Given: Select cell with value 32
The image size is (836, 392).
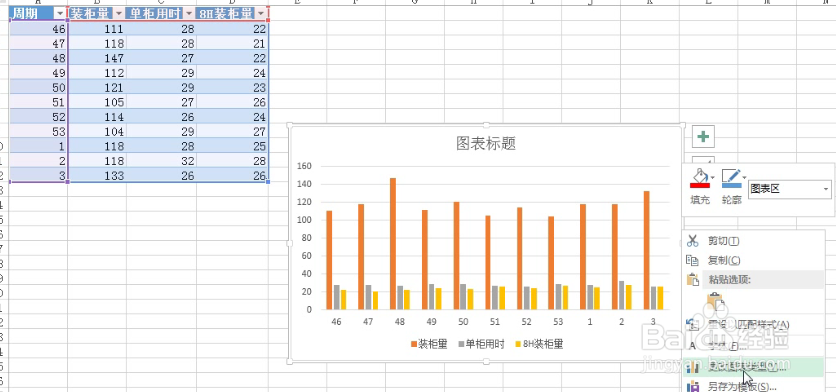Looking at the screenshot, I should [x=161, y=161].
